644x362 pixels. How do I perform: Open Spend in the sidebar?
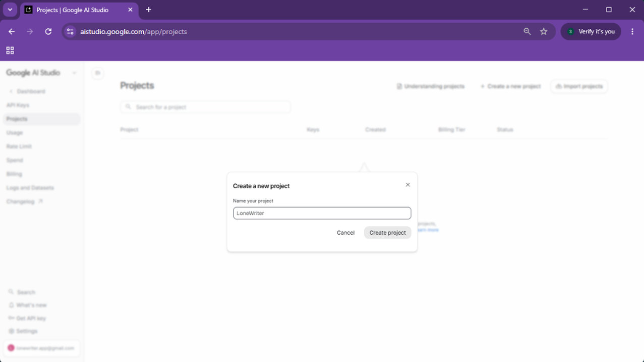tap(15, 160)
